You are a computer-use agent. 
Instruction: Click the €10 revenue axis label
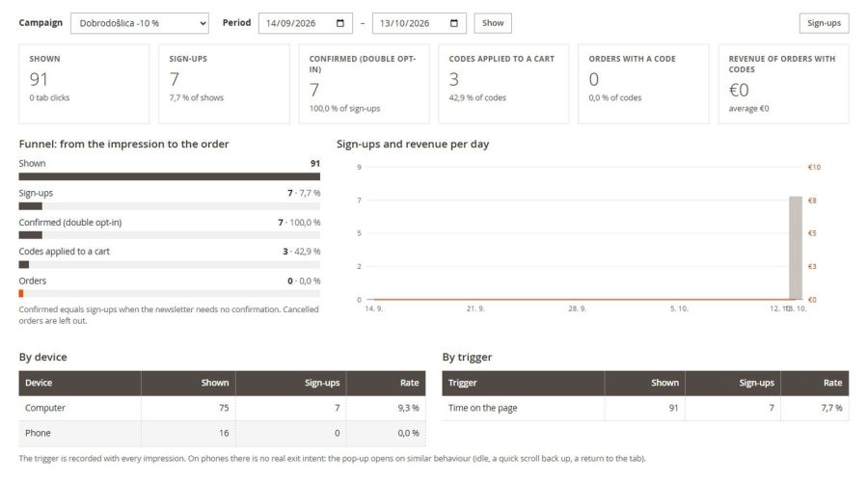coord(814,167)
